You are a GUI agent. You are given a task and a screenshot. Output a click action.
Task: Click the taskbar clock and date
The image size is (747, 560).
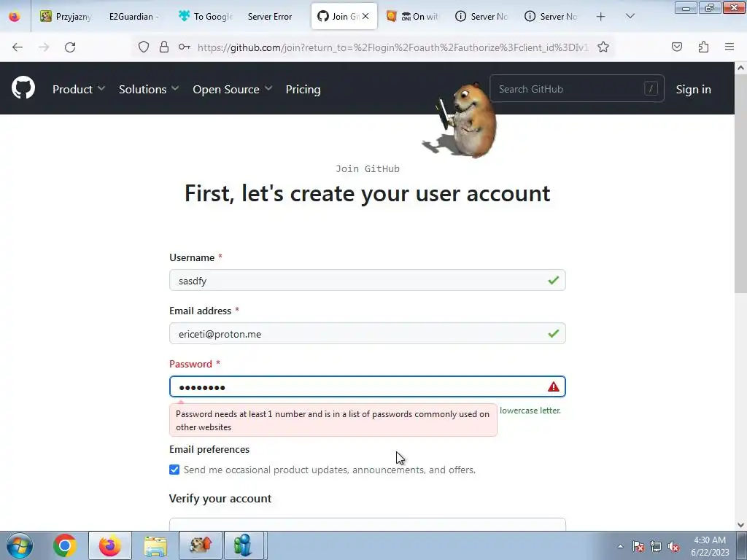point(710,546)
